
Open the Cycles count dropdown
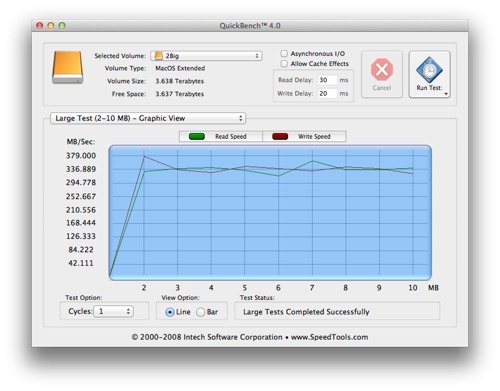point(113,311)
